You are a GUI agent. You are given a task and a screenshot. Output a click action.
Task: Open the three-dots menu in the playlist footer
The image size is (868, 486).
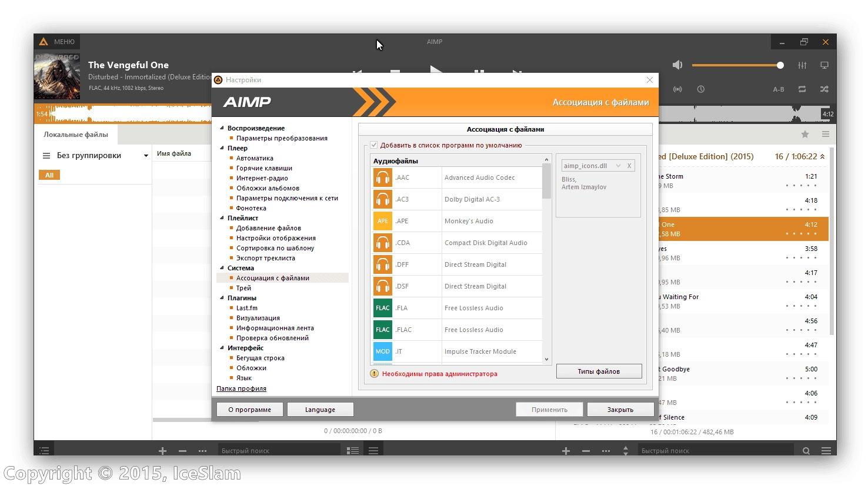click(x=606, y=451)
